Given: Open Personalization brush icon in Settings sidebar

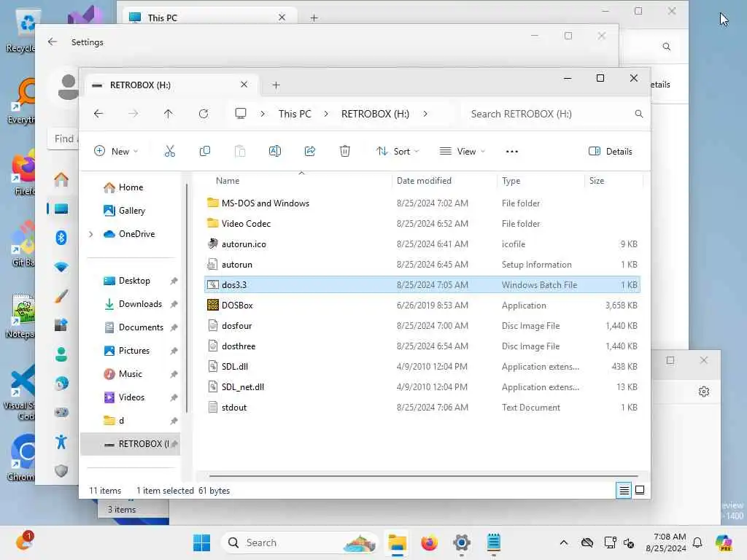Looking at the screenshot, I should click(61, 296).
